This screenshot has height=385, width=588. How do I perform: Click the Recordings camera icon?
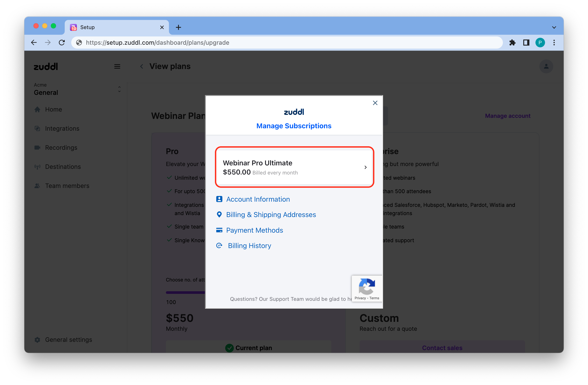tap(37, 147)
